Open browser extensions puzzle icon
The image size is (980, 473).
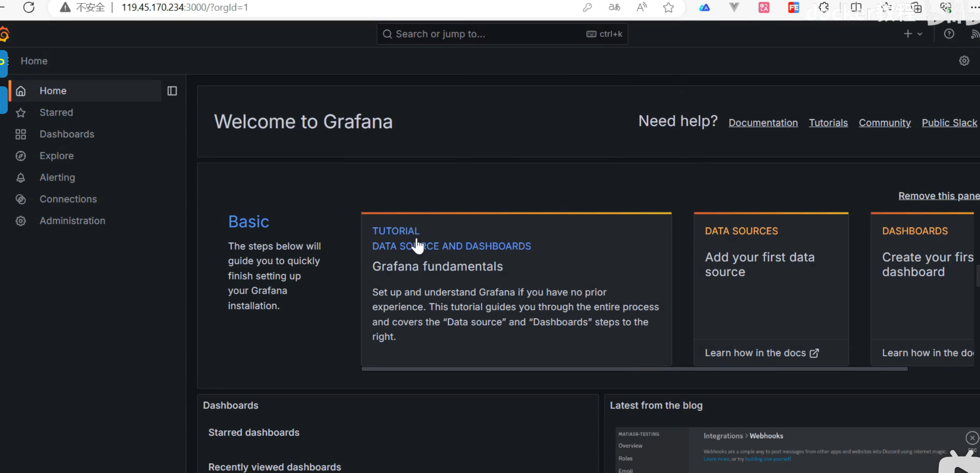pos(823,7)
